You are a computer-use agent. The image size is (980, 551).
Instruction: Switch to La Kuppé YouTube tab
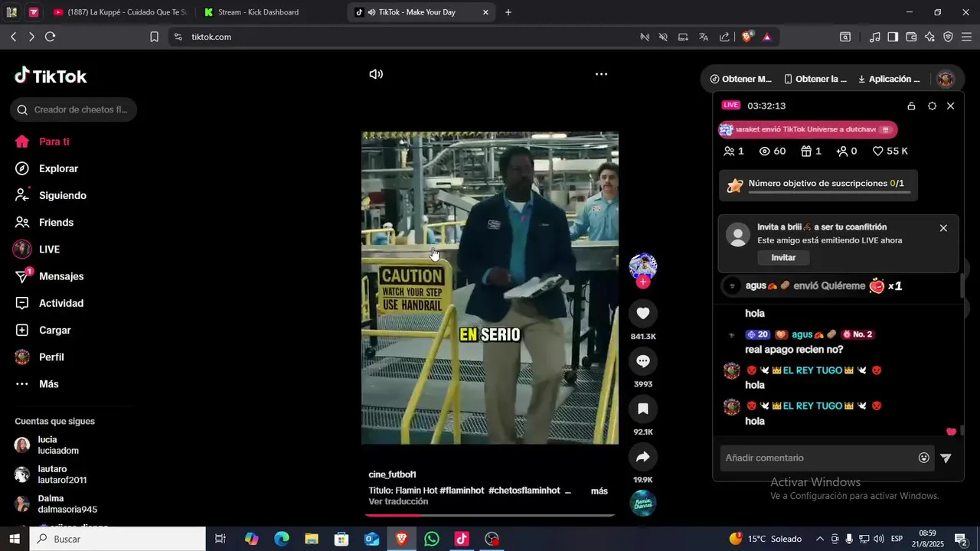[x=119, y=12]
